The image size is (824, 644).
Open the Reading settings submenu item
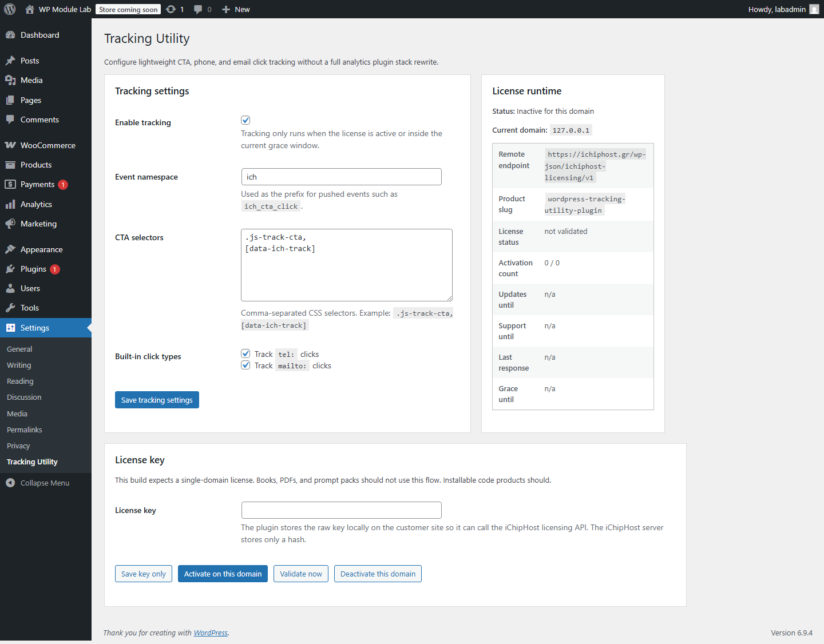20,381
